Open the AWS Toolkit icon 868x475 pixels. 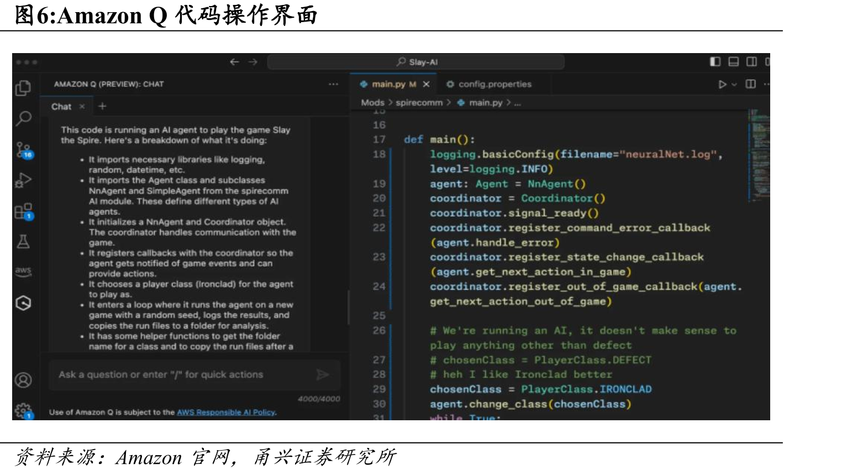pos(23,270)
